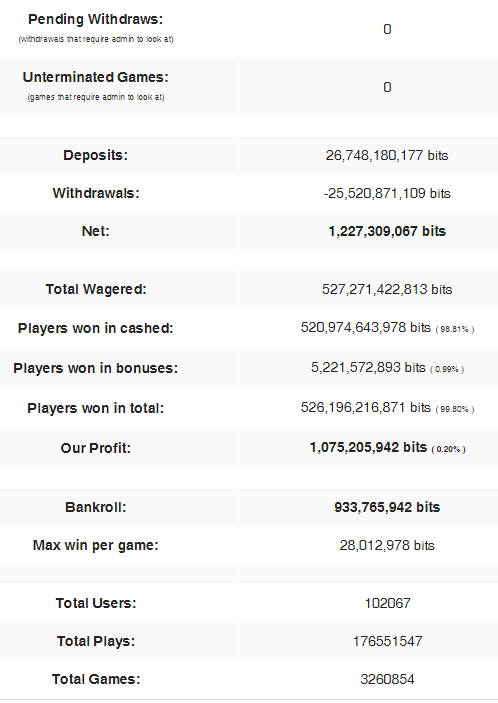Select the Pending Withdraws count value
The height and width of the screenshot is (703, 498).
(387, 29)
